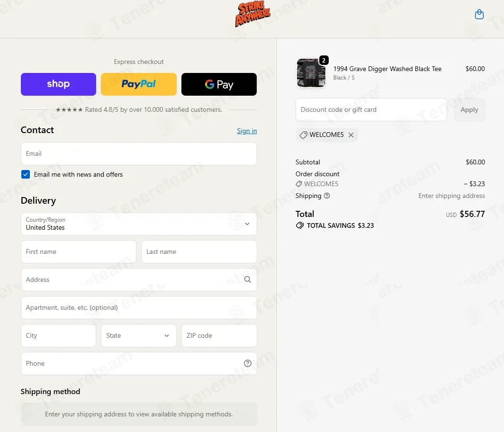Viewport: 504px width, 432px height.
Task: Click the address search magnifier icon
Action: (247, 279)
